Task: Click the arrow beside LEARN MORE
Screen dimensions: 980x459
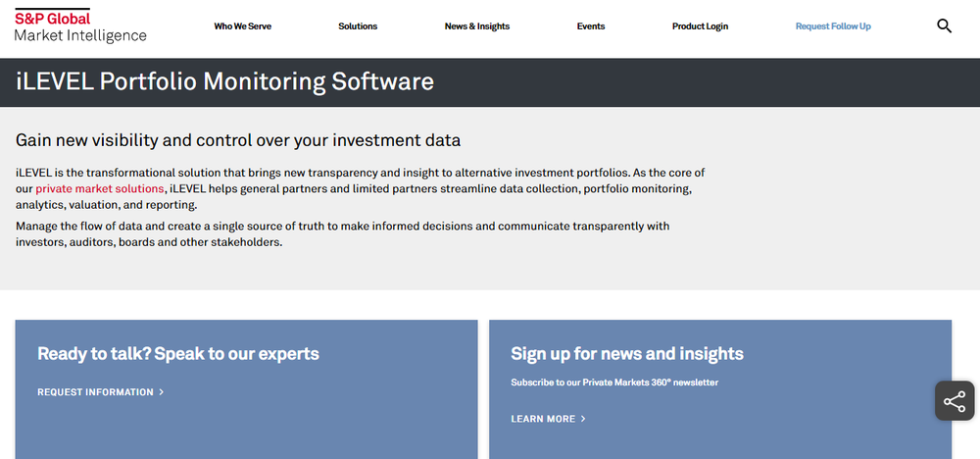Action: point(583,419)
